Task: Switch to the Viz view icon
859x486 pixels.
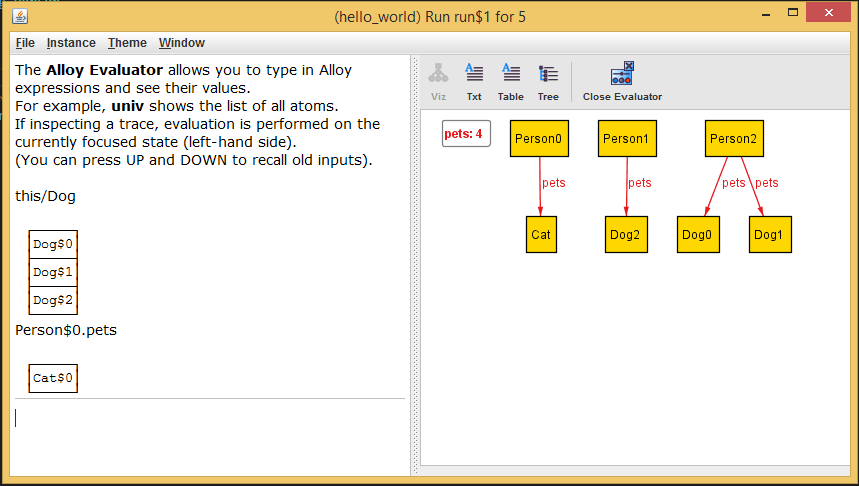Action: [x=438, y=82]
